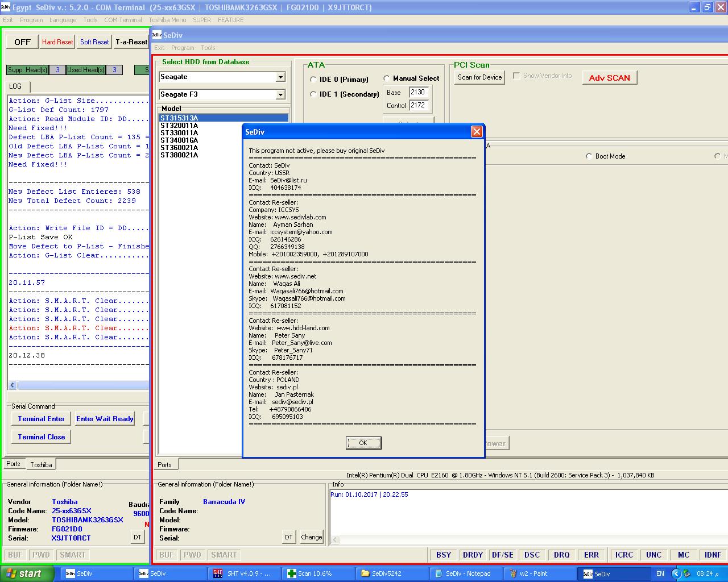This screenshot has height=582, width=728.
Task: Open SHT v4.0.9 taskbar item
Action: tap(245, 573)
